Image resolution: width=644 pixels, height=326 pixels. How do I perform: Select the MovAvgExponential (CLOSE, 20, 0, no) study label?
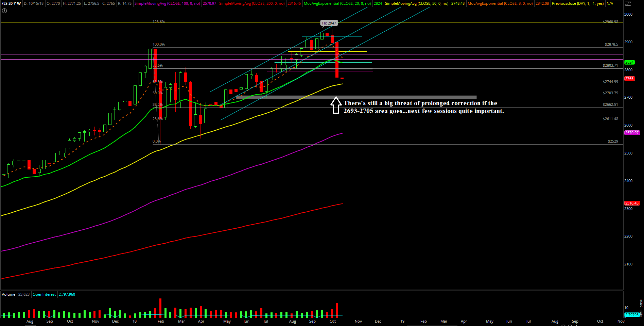337,3
